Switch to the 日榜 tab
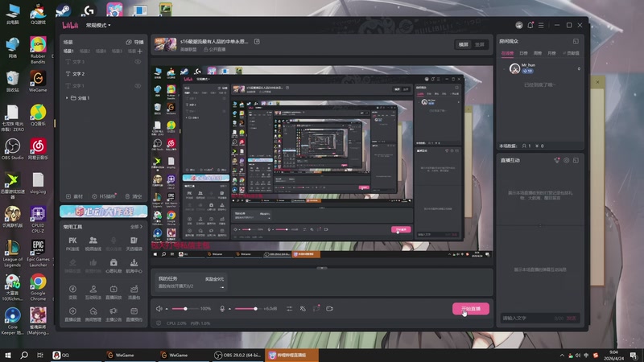This screenshot has height=362, width=644. pos(523,53)
